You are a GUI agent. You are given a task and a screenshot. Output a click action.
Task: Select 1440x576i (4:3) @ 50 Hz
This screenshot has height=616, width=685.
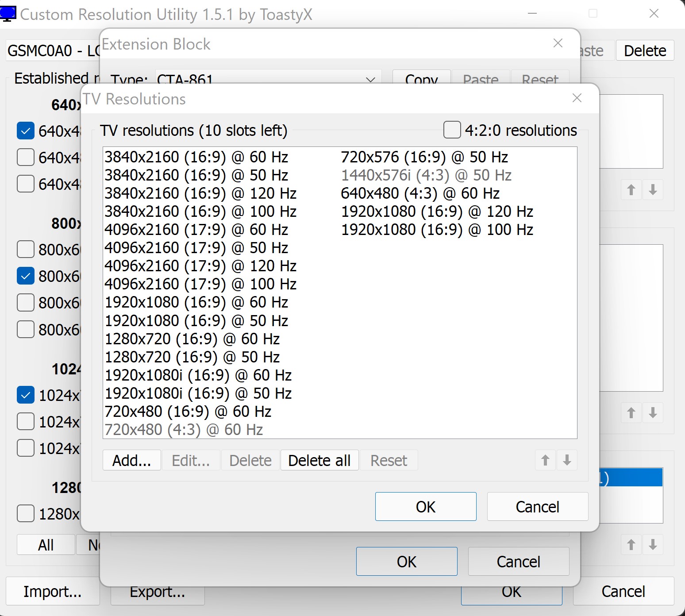426,175
